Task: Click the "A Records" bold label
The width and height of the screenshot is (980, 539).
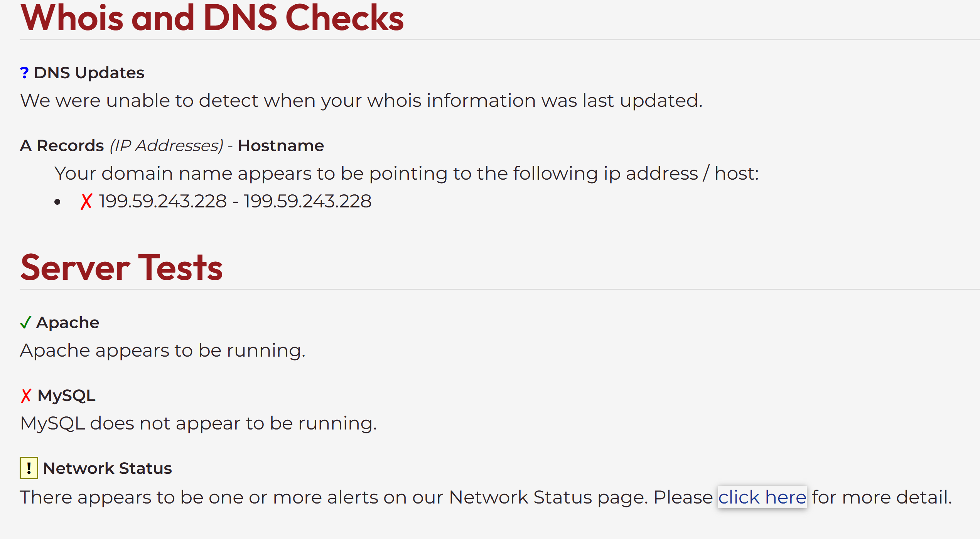Action: coord(62,146)
